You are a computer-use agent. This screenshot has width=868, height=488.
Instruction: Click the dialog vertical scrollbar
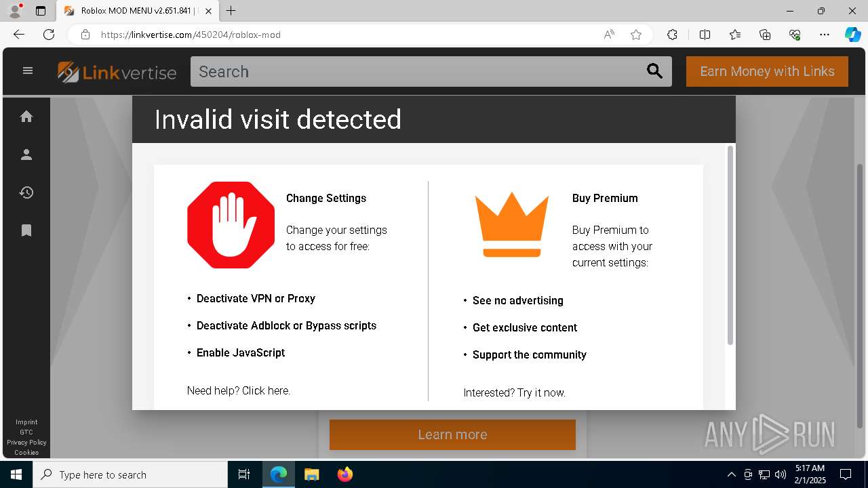(730, 244)
